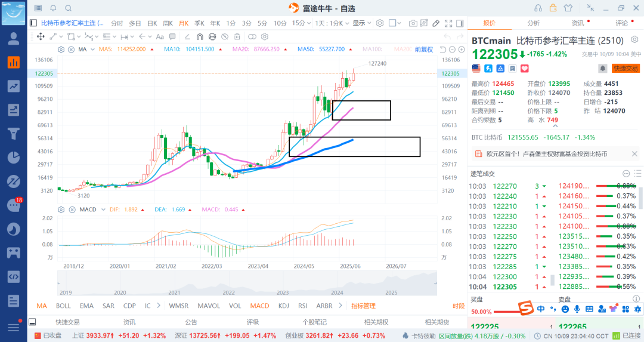Open the 显示 display dropdown
The image size is (644, 342).
[362, 23]
